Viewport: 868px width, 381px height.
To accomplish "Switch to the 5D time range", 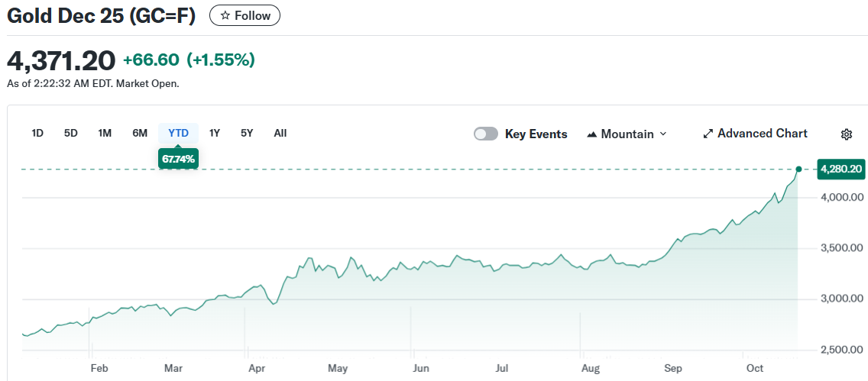I will [71, 133].
